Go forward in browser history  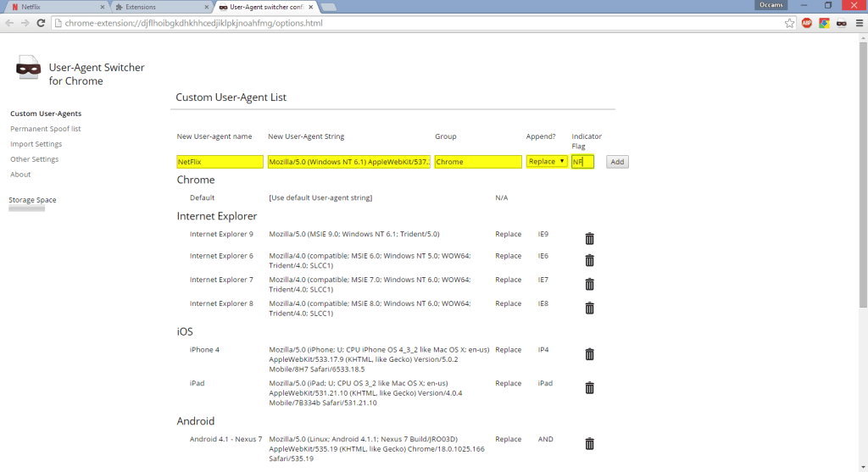point(25,23)
